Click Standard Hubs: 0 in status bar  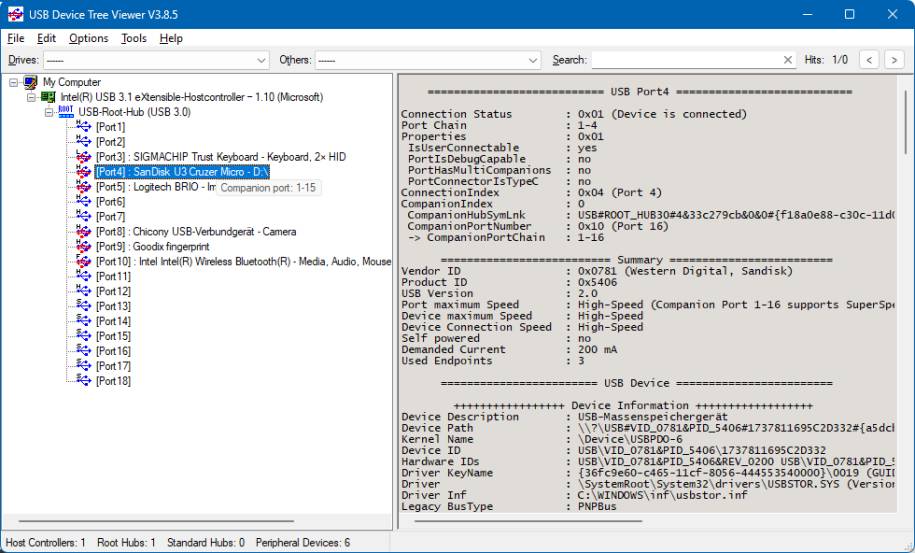pyautogui.click(x=206, y=542)
